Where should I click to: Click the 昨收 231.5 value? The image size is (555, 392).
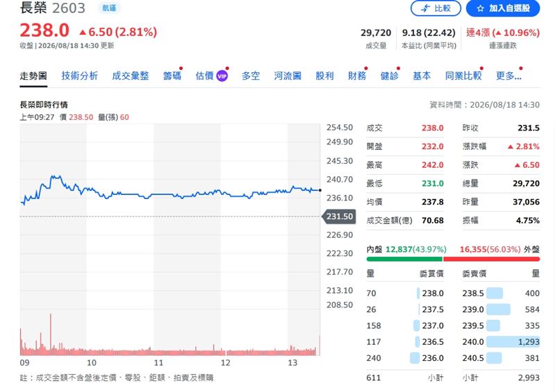tap(529, 128)
